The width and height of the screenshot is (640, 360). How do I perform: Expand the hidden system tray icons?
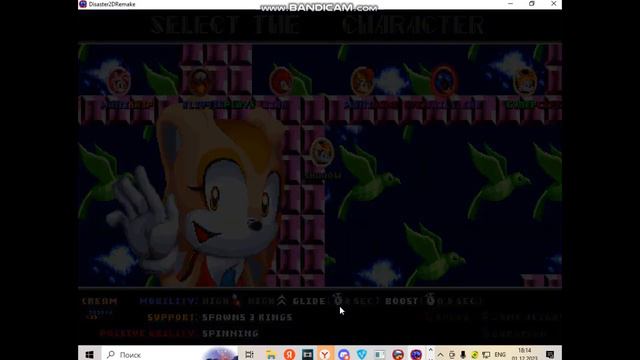point(440,355)
